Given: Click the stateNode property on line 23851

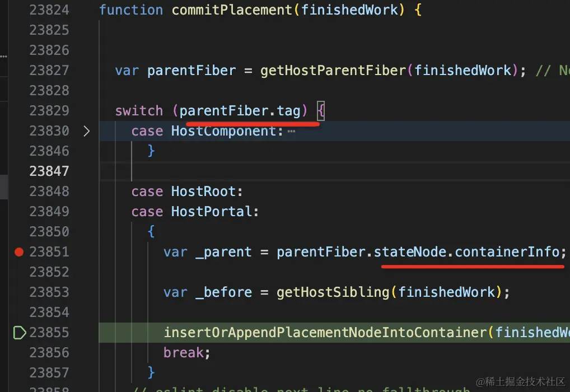Looking at the screenshot, I should pos(410,251).
